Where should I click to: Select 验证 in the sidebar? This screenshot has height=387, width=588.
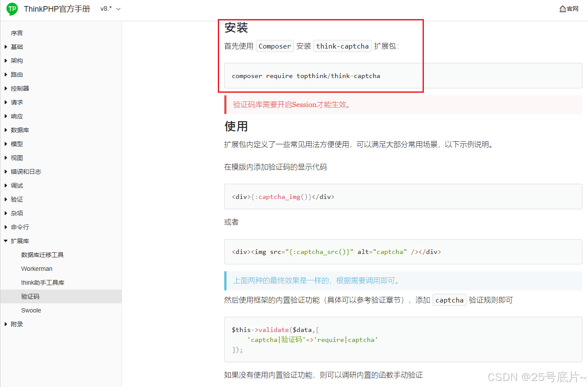click(17, 199)
